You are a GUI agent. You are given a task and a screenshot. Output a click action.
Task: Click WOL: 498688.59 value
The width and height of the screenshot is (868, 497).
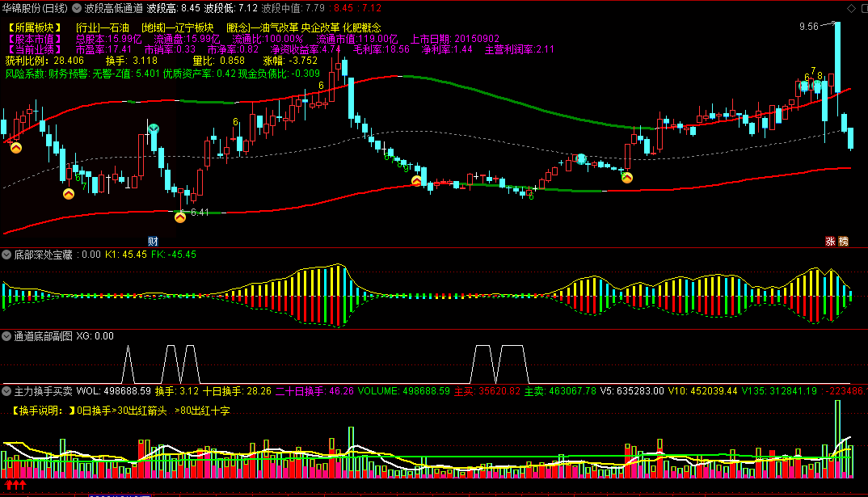[x=113, y=391]
